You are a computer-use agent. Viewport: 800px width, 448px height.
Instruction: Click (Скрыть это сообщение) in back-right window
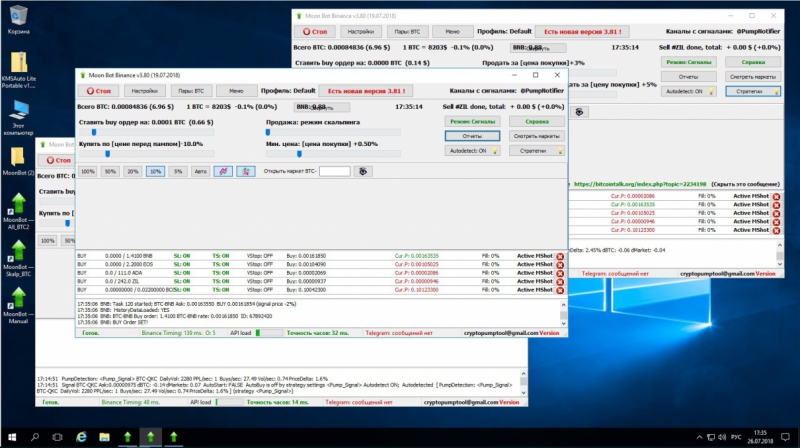(x=745, y=184)
